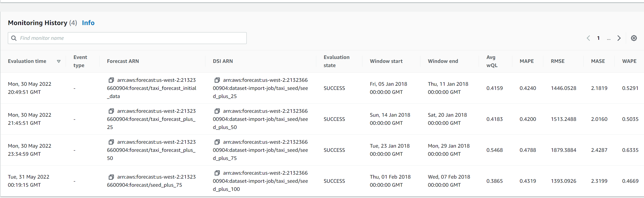
Task: Copy Forecast ARN for taxi_forecast_initial_data
Action: pos(111,80)
